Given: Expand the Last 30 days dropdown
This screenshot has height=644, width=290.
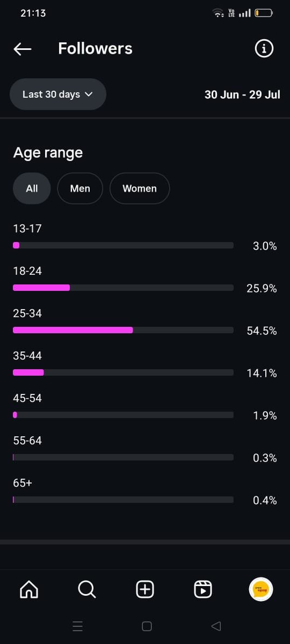Looking at the screenshot, I should [x=58, y=94].
